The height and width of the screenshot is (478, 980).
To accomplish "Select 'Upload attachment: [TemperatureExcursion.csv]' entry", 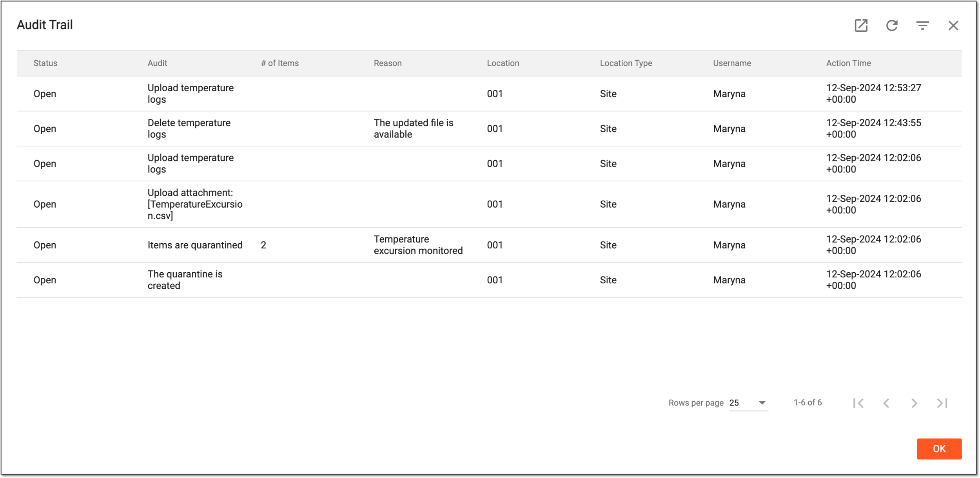I will coord(195,204).
